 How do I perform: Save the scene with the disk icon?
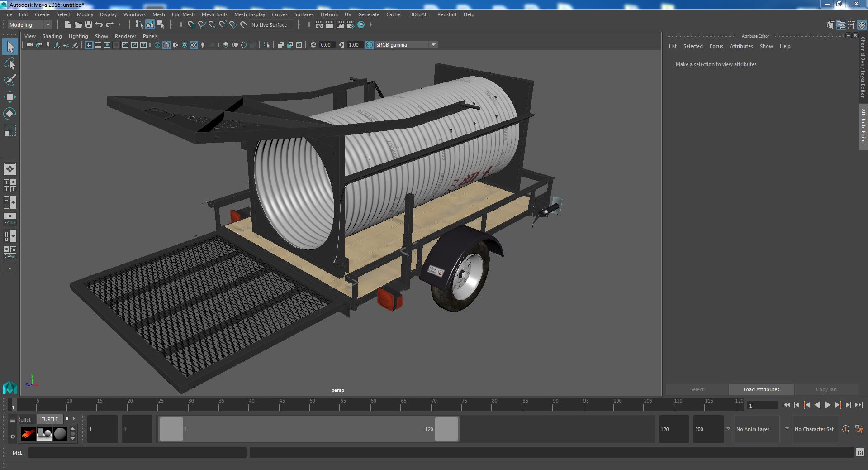[89, 25]
